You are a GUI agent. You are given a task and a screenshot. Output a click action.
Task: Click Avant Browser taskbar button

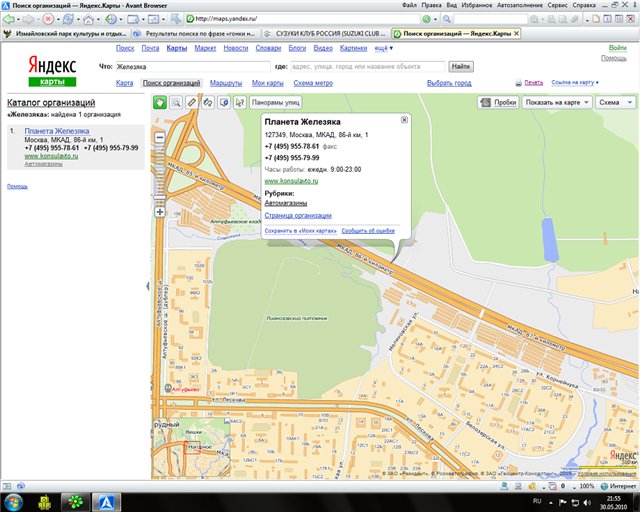107,502
